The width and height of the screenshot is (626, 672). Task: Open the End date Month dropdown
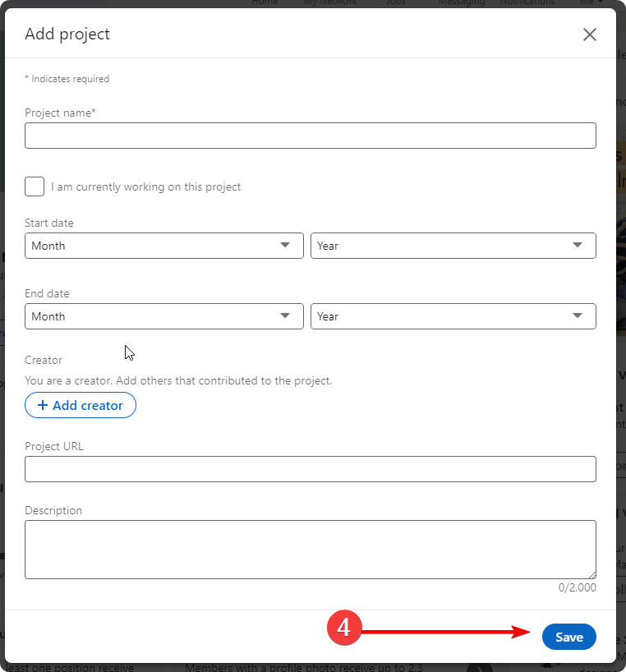(x=163, y=316)
